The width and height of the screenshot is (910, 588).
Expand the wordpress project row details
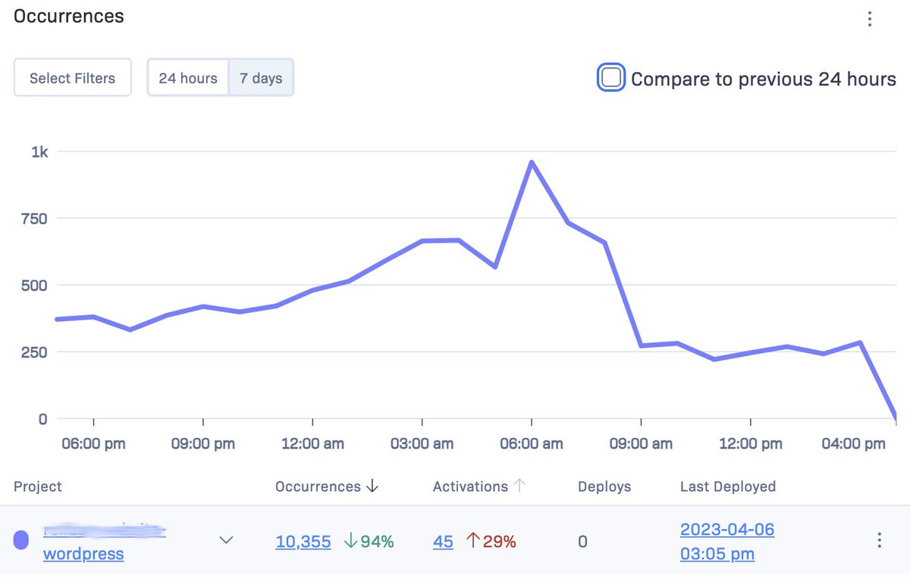point(225,540)
